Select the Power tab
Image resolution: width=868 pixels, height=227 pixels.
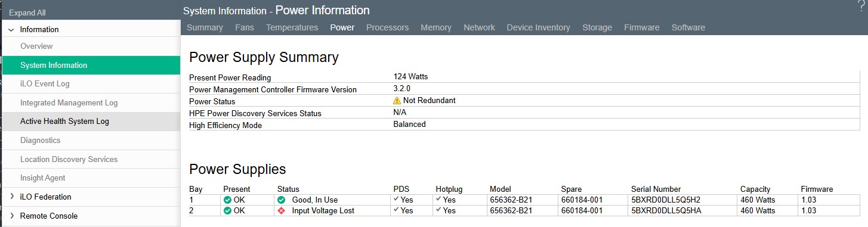[342, 27]
